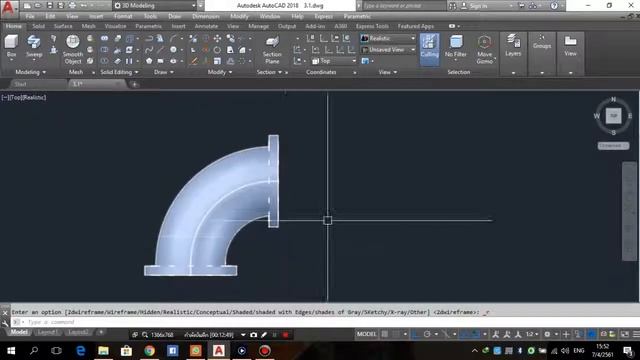
Task: Click the new drawing plus tab button
Action: [x=134, y=84]
